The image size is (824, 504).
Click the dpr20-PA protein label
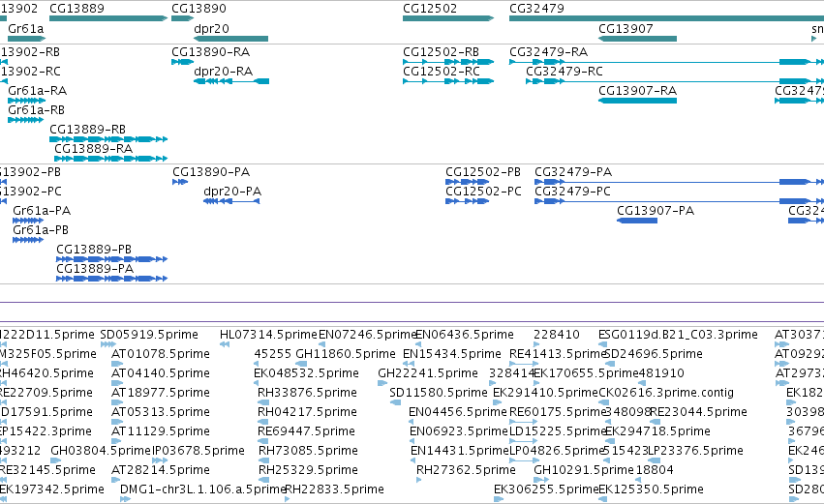pos(232,192)
